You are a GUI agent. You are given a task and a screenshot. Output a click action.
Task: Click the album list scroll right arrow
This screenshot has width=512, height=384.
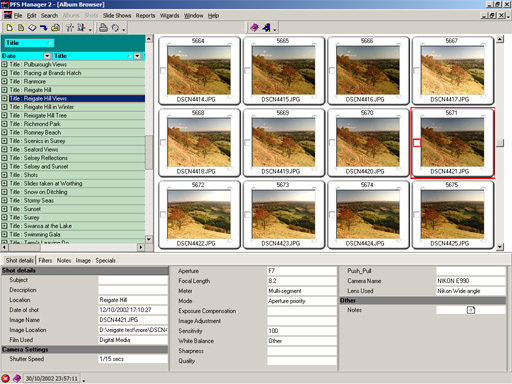tap(141, 247)
